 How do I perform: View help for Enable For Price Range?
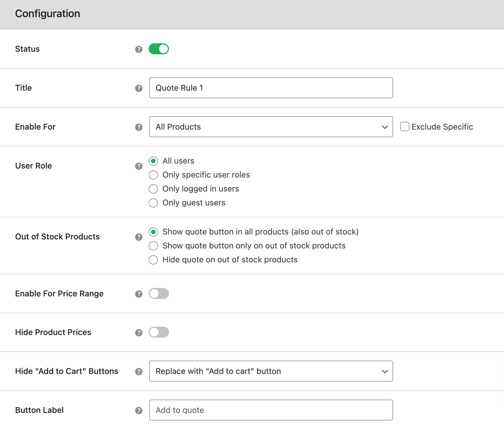click(x=139, y=294)
